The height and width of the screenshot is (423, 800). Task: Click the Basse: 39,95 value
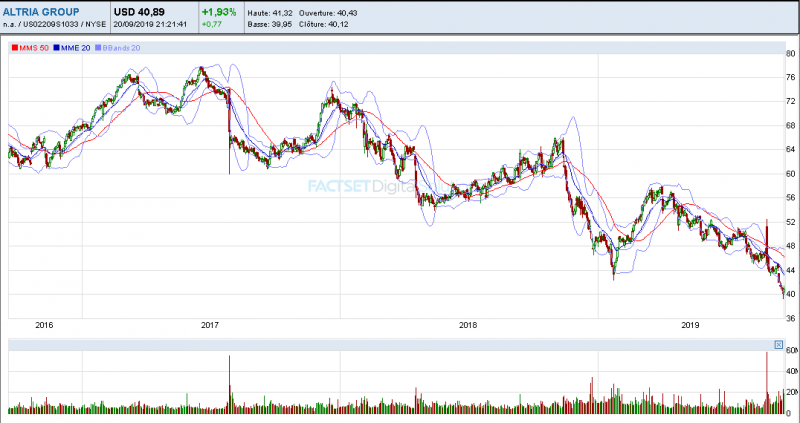[x=270, y=24]
